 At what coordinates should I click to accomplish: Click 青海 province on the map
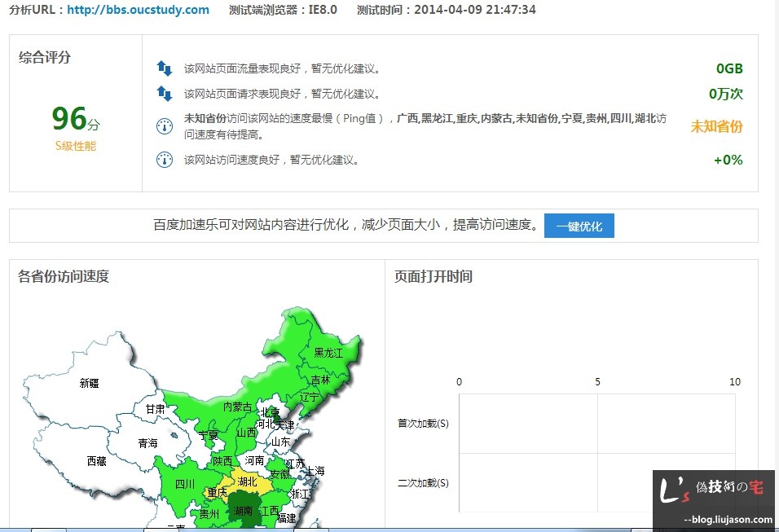click(147, 443)
